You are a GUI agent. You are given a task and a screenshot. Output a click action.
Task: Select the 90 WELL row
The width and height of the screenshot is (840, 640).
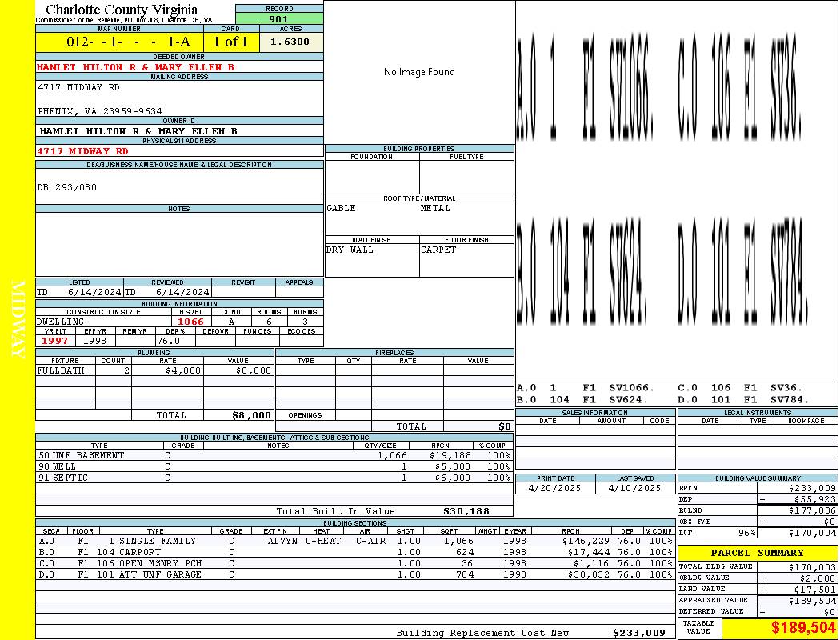[x=274, y=467]
